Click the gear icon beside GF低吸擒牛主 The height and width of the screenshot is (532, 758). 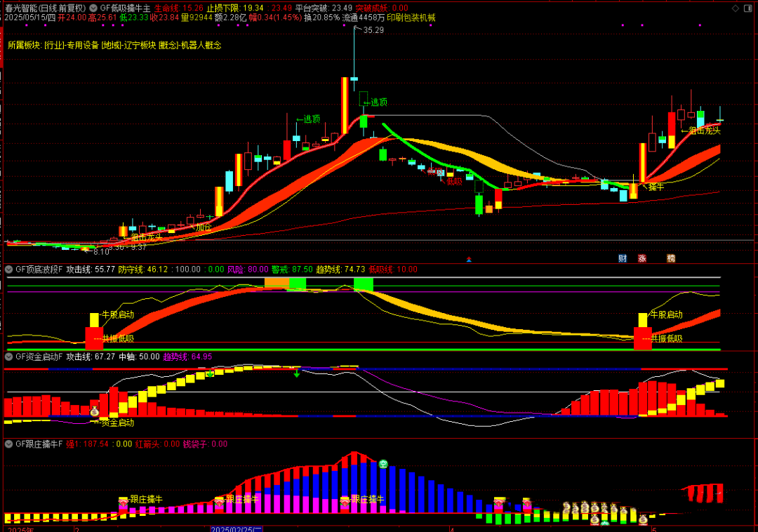coord(94,8)
